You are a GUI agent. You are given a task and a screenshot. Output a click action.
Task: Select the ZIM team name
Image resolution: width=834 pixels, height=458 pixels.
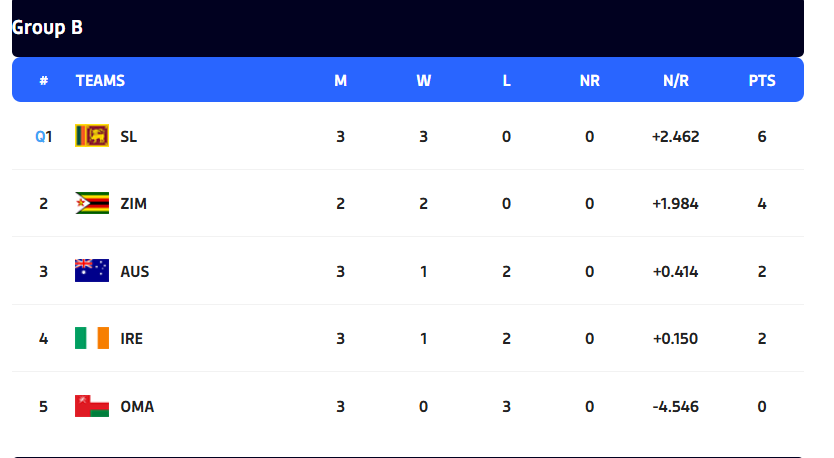pos(133,204)
